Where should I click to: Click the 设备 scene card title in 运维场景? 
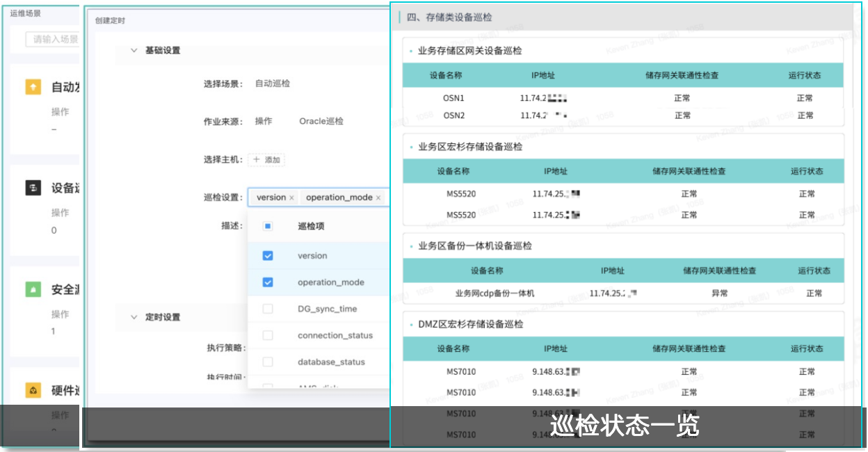tap(65, 188)
